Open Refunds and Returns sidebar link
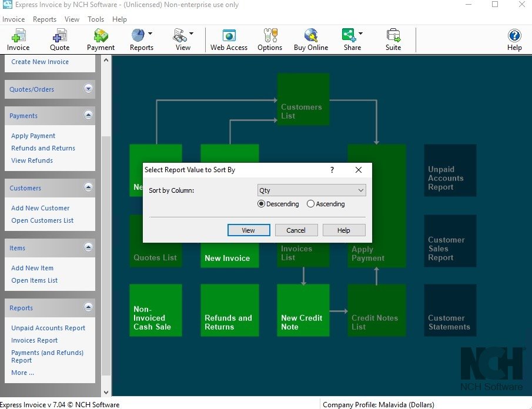 click(43, 148)
